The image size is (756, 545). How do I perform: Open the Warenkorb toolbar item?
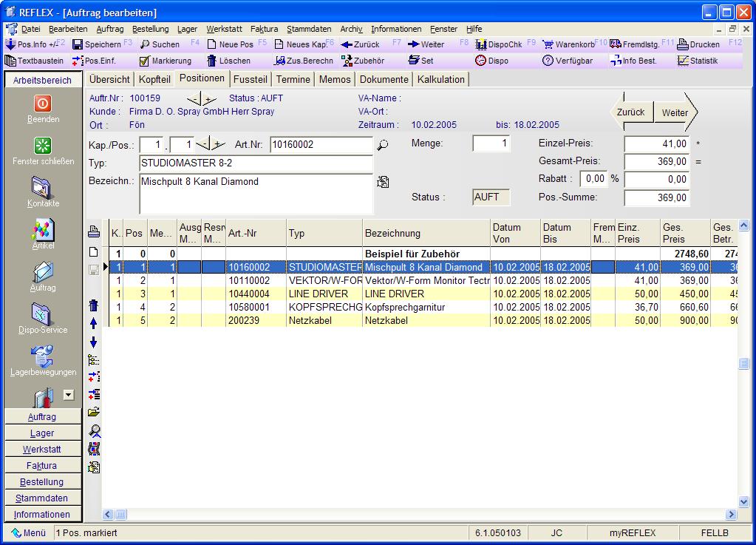pos(568,44)
